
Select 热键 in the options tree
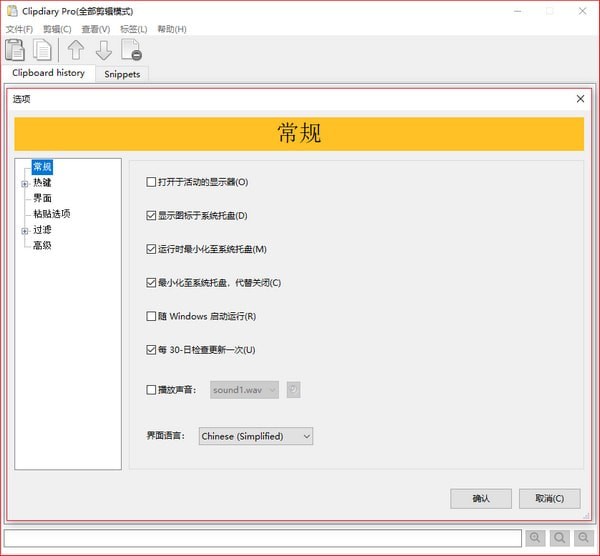pos(42,183)
